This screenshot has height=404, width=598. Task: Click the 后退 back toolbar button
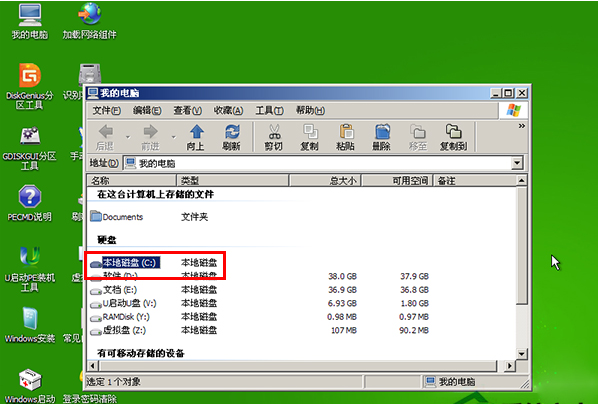click(x=105, y=137)
